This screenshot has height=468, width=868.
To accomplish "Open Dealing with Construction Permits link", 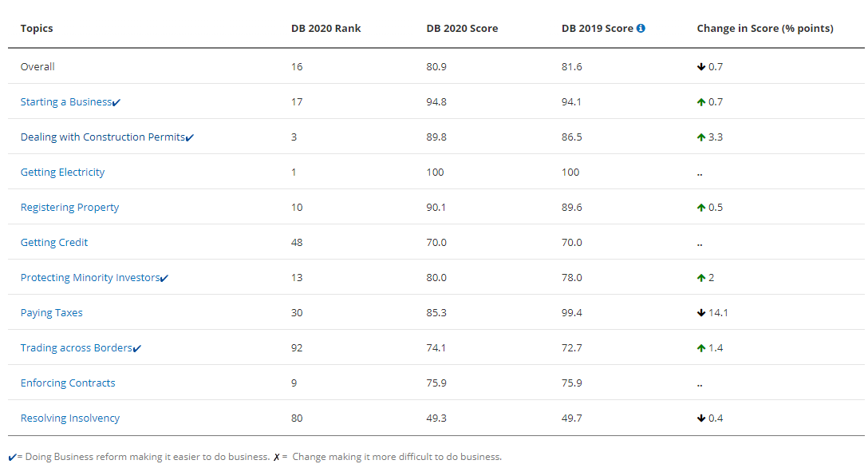I will click(x=102, y=137).
